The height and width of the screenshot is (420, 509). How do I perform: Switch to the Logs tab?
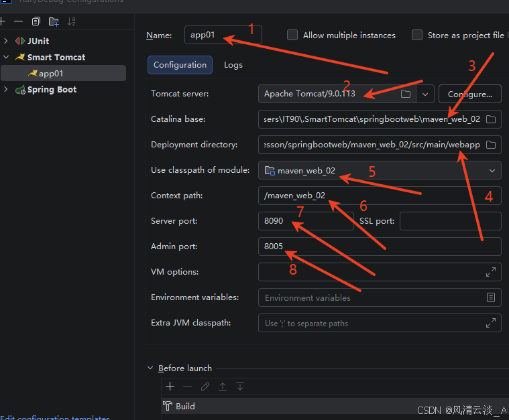click(x=233, y=65)
